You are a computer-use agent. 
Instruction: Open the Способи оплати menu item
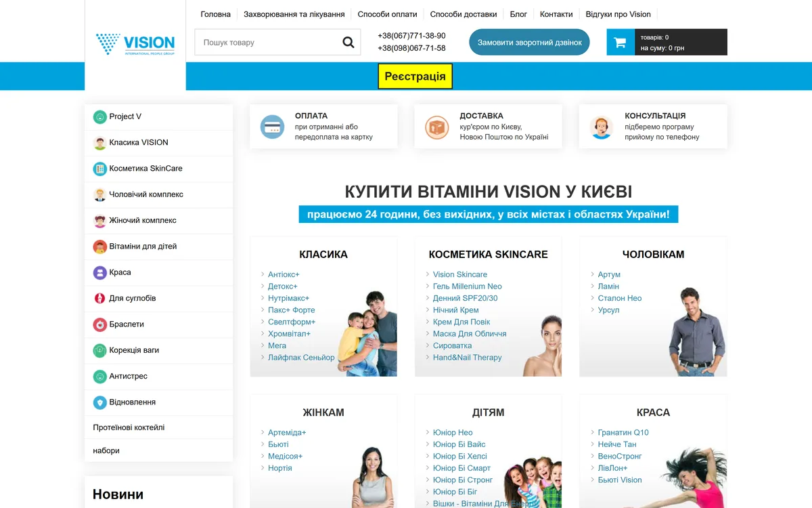388,14
